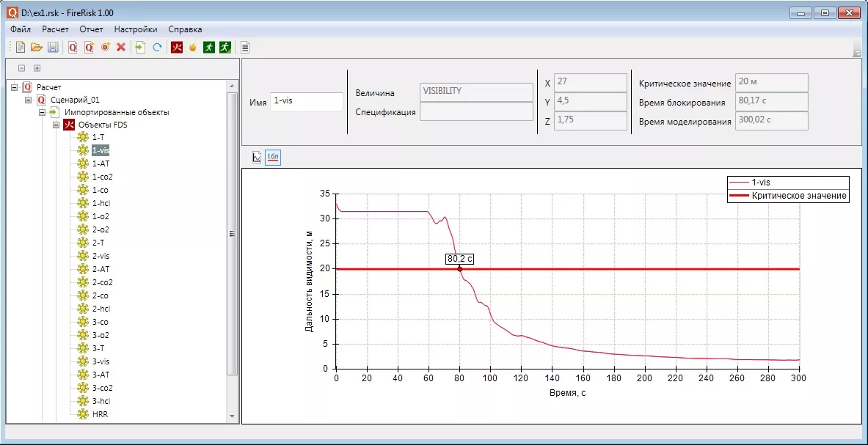Toggle the tбл blocking time button

(x=273, y=157)
